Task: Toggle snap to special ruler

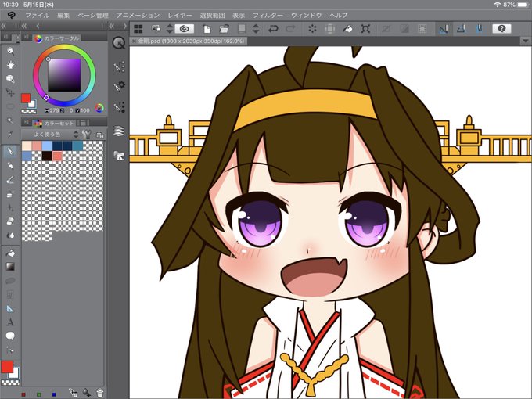Action: tap(461, 29)
